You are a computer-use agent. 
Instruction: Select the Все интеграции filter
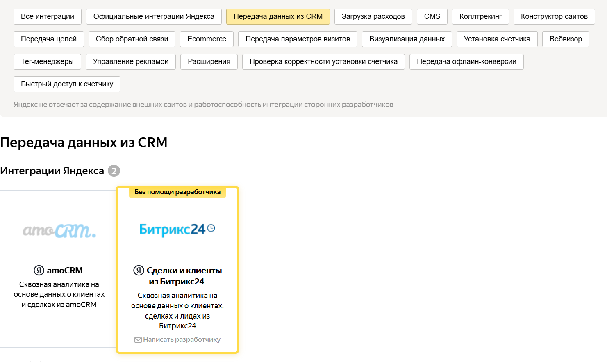pyautogui.click(x=48, y=16)
